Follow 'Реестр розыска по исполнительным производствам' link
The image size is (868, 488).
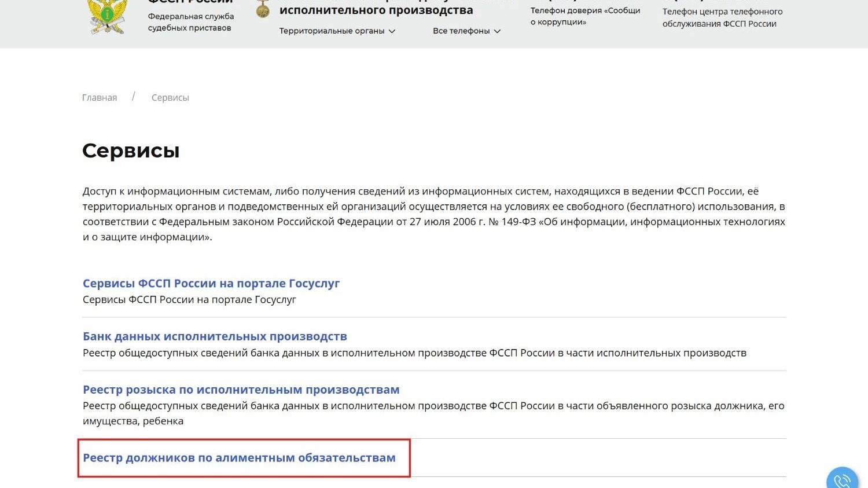241,390
